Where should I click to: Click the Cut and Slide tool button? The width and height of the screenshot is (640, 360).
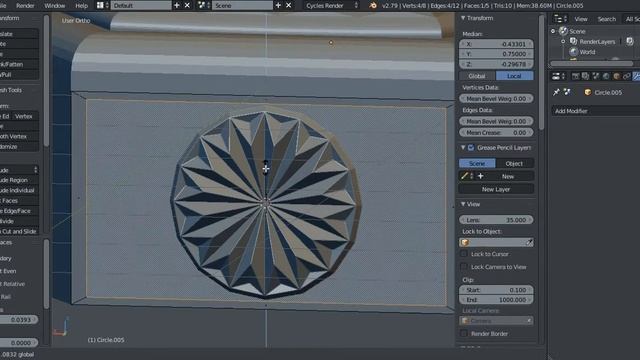click(x=19, y=231)
